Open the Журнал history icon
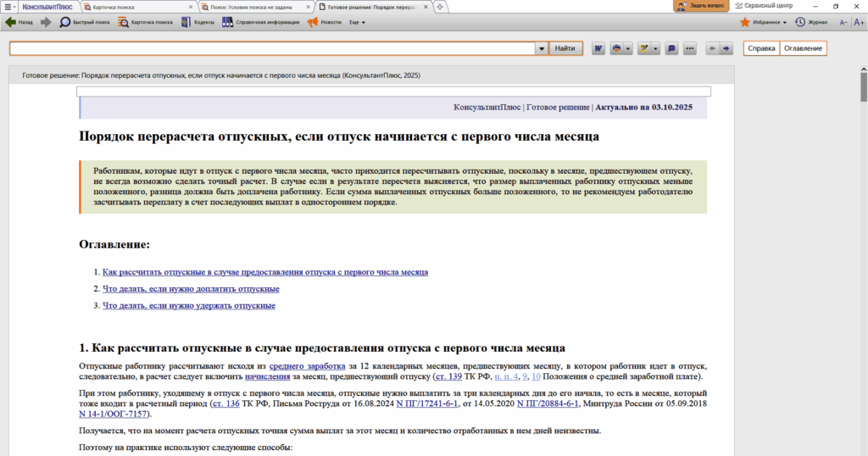Image resolution: width=868 pixels, height=456 pixels. (x=800, y=22)
